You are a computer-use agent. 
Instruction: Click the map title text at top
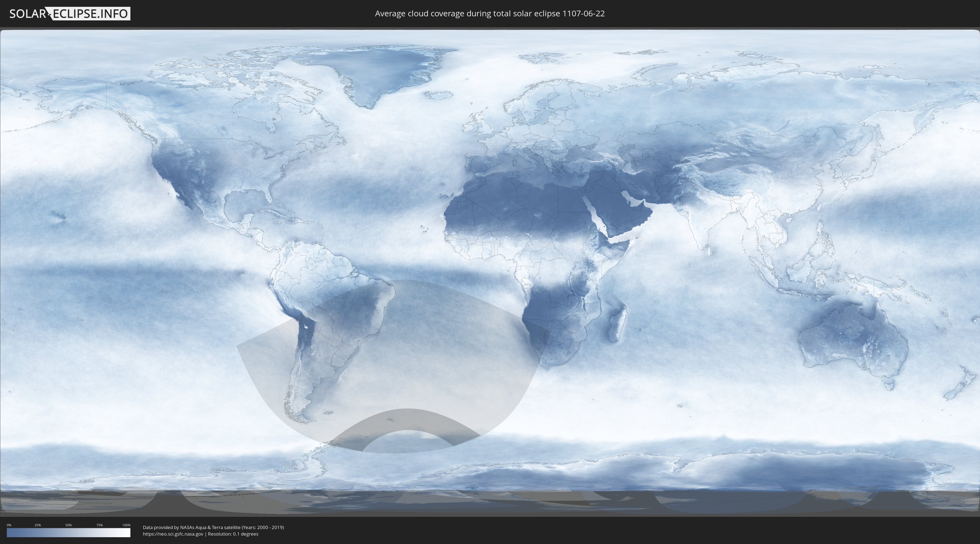tap(490, 14)
